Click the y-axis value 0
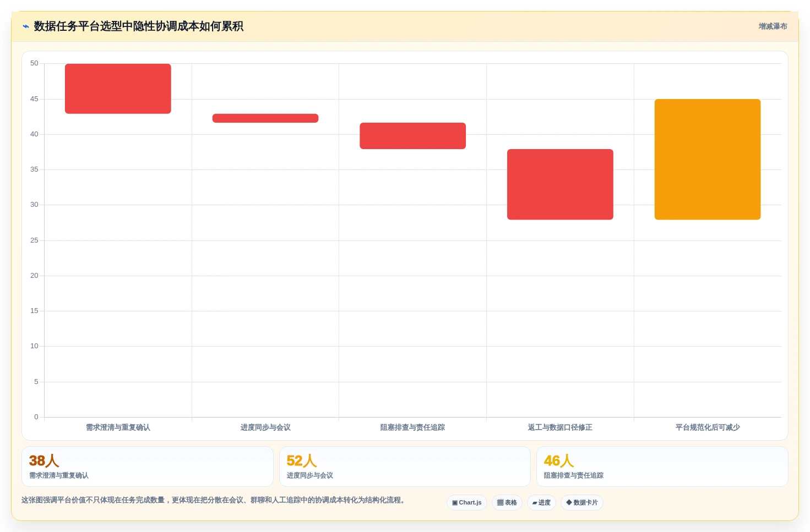This screenshot has height=532, width=810. (x=36, y=417)
